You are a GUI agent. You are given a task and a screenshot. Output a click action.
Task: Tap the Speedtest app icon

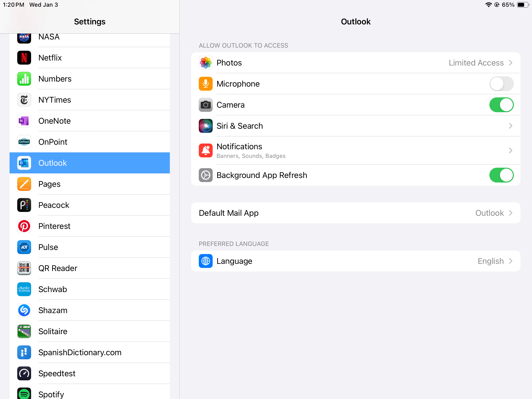point(24,373)
